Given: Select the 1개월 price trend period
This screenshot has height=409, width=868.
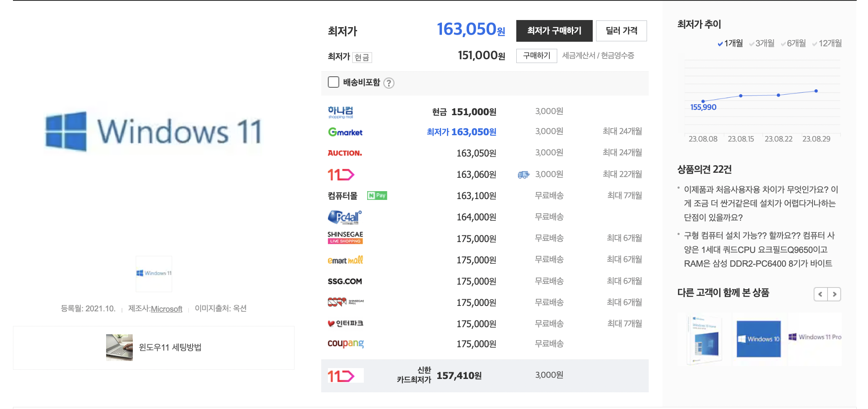Looking at the screenshot, I should [730, 43].
